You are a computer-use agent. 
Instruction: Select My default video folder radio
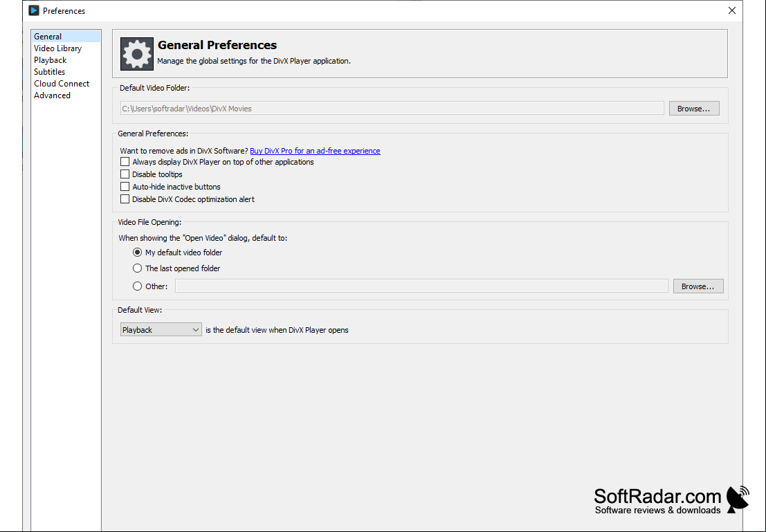(137, 252)
